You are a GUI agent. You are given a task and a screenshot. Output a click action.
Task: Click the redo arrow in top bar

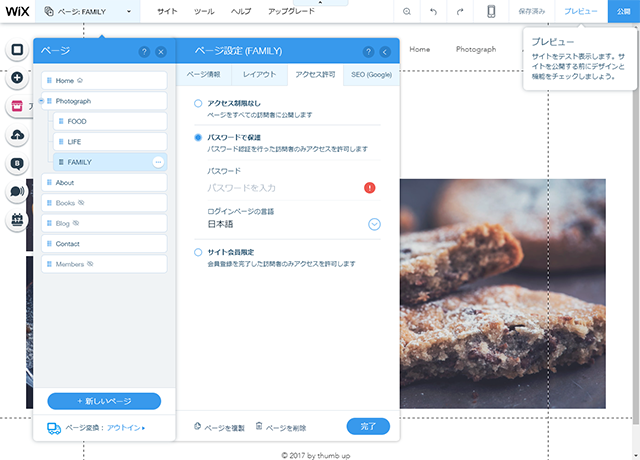(x=459, y=11)
